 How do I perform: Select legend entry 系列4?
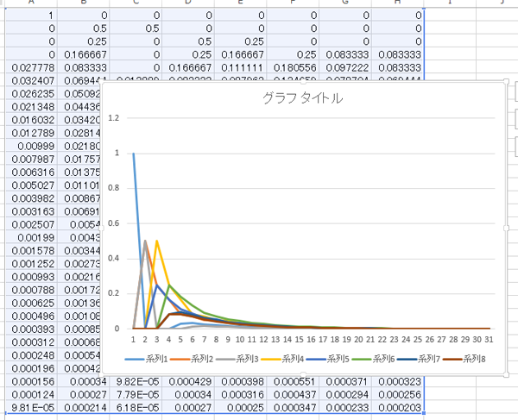coord(282,359)
